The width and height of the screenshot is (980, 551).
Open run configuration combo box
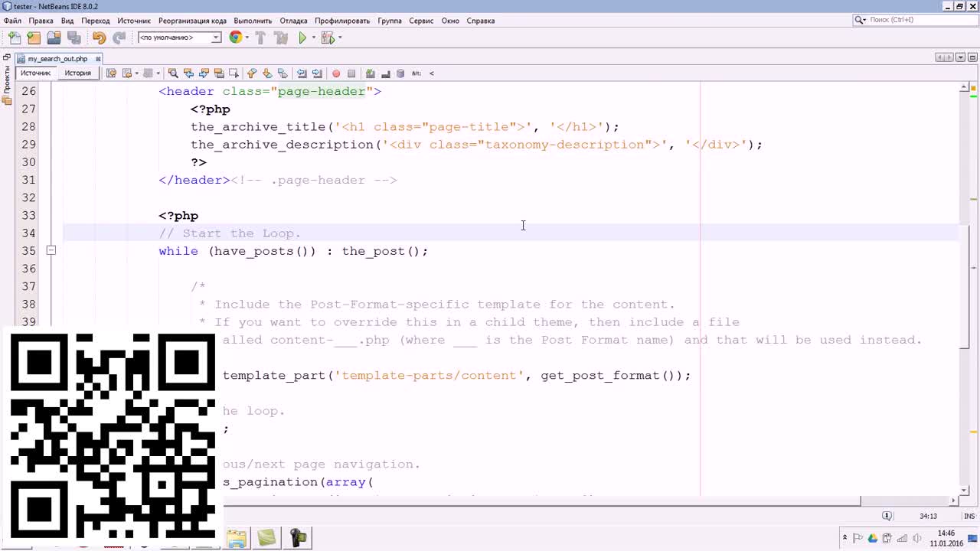[179, 37]
